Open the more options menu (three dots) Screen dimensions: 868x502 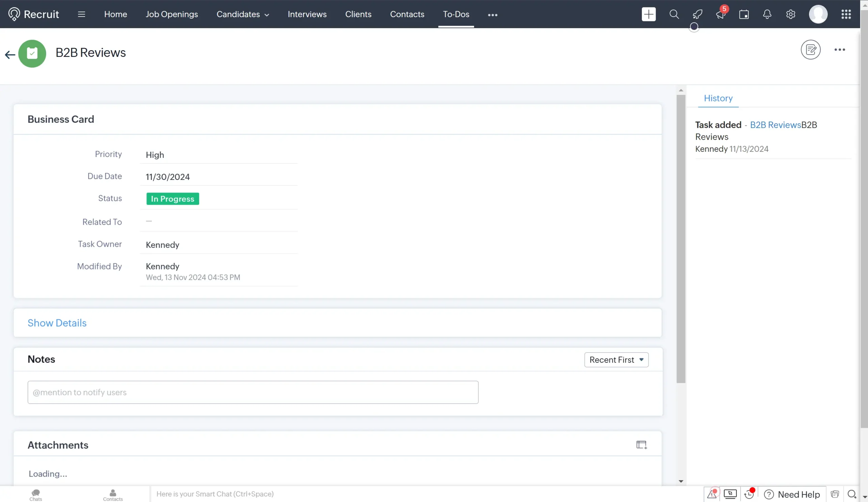(x=840, y=49)
